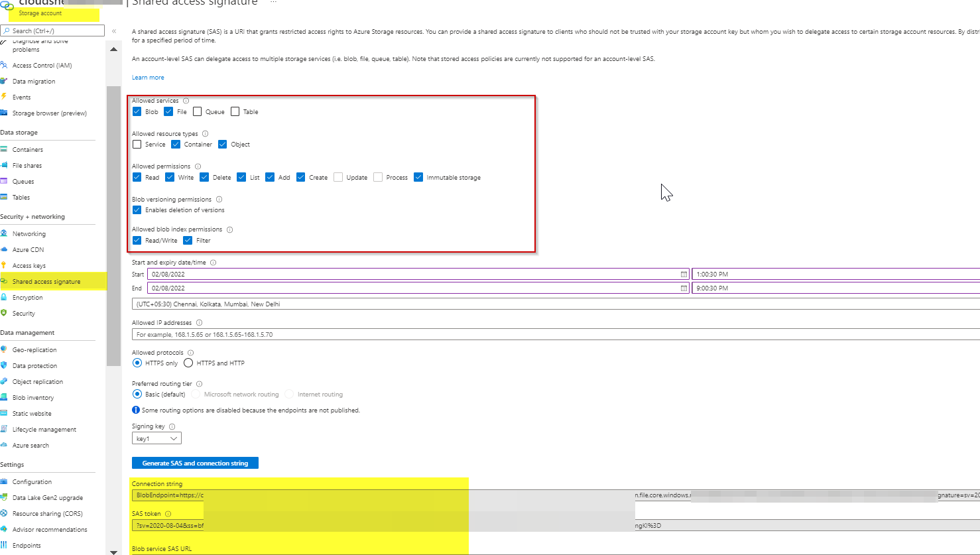
Task: Collapse the sidebar menu with chevron
Action: pos(114,31)
